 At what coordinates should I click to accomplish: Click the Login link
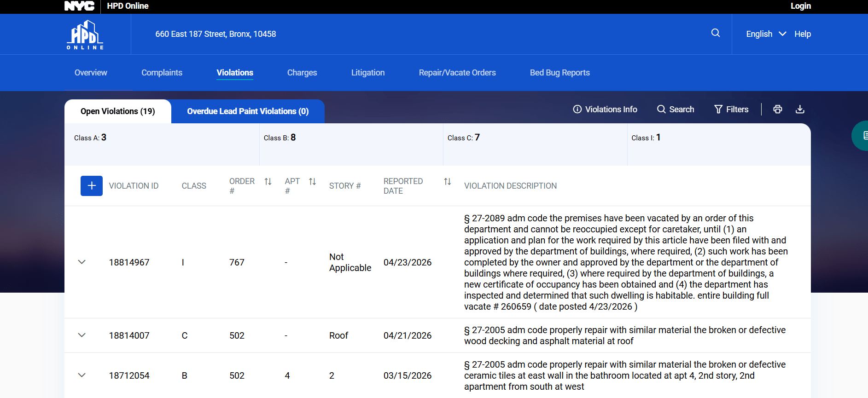(x=800, y=6)
